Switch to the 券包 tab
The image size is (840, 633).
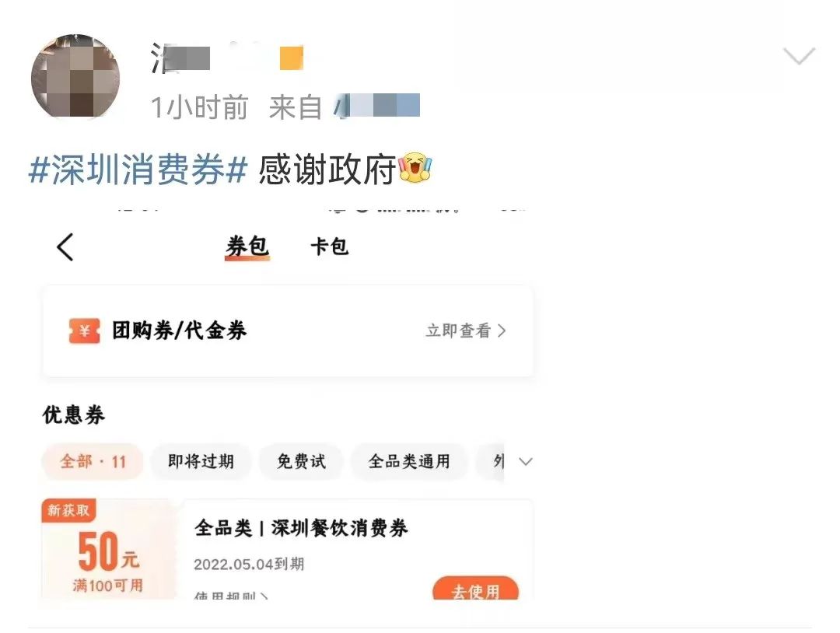tap(247, 247)
